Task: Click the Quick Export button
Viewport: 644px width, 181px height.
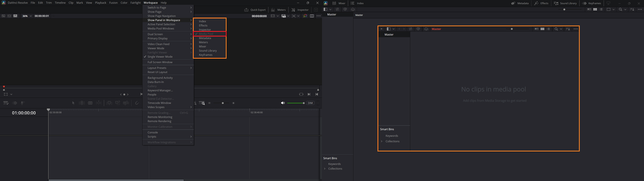Action: (255, 10)
